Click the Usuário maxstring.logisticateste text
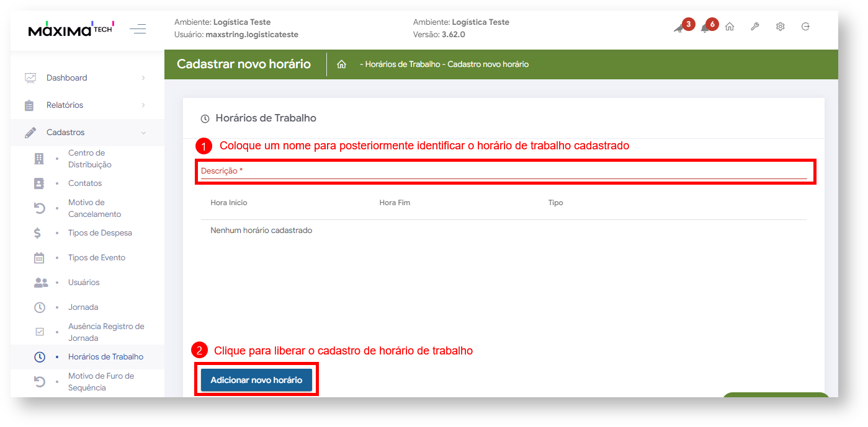The image size is (868, 427). pos(236,35)
